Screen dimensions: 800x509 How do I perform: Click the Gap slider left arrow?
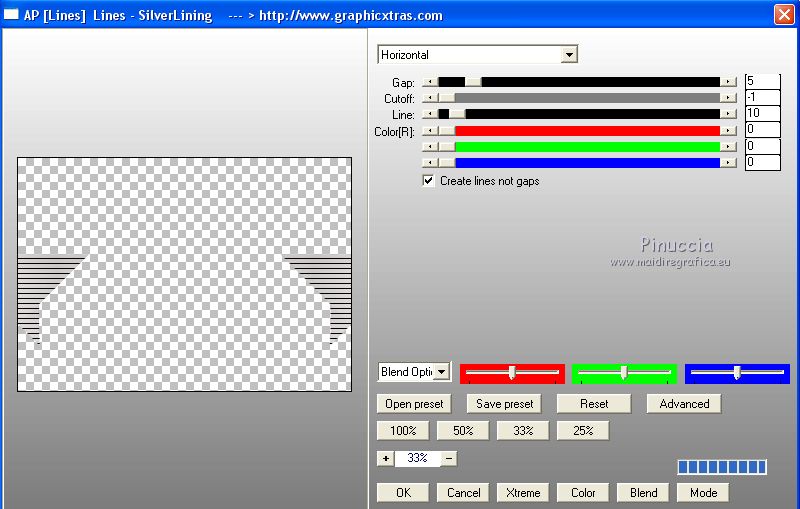(x=430, y=82)
